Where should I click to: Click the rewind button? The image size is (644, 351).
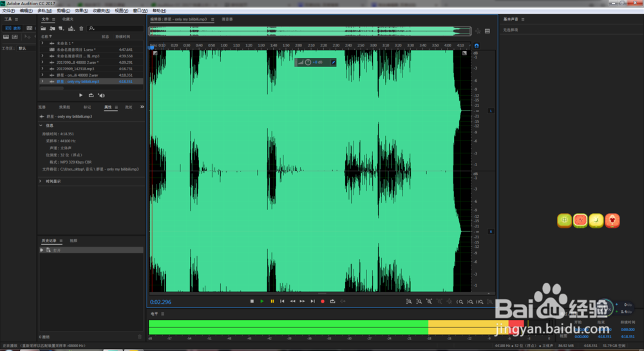[292, 301]
